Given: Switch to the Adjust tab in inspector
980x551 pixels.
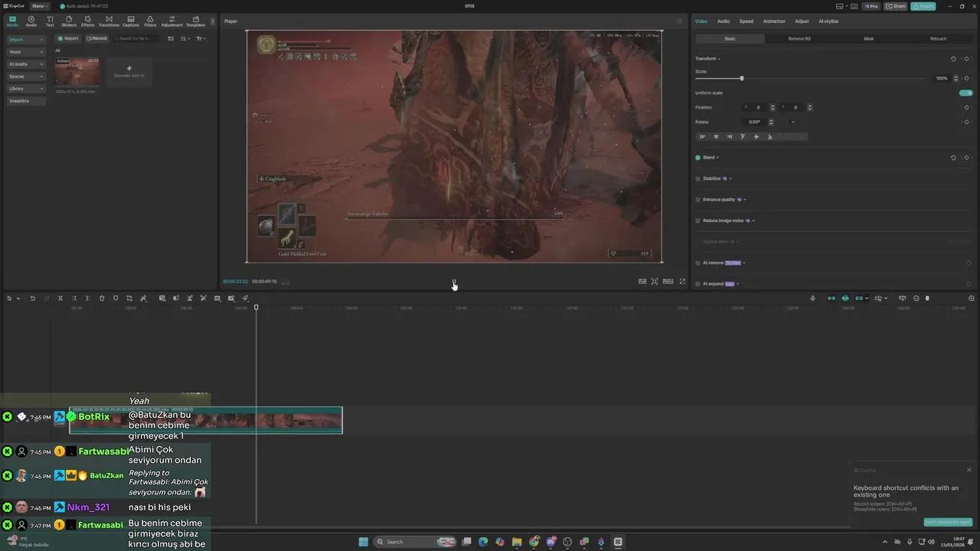Looking at the screenshot, I should pyautogui.click(x=802, y=21).
